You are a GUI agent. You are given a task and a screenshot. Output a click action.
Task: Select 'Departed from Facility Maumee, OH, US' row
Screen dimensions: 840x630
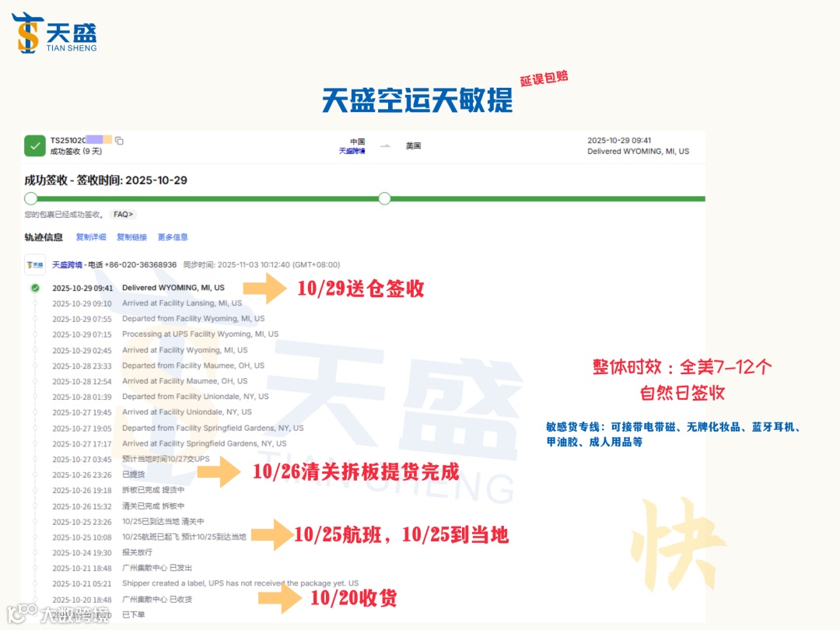click(x=158, y=366)
